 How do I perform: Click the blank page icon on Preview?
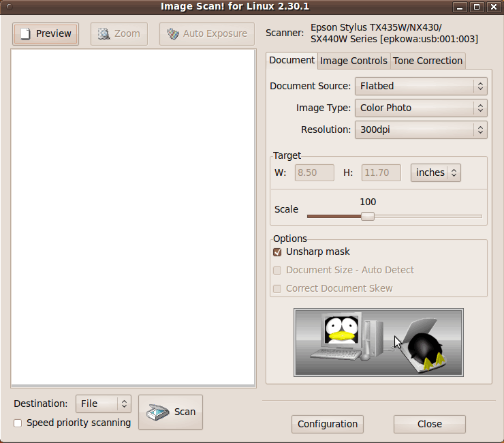(x=25, y=34)
